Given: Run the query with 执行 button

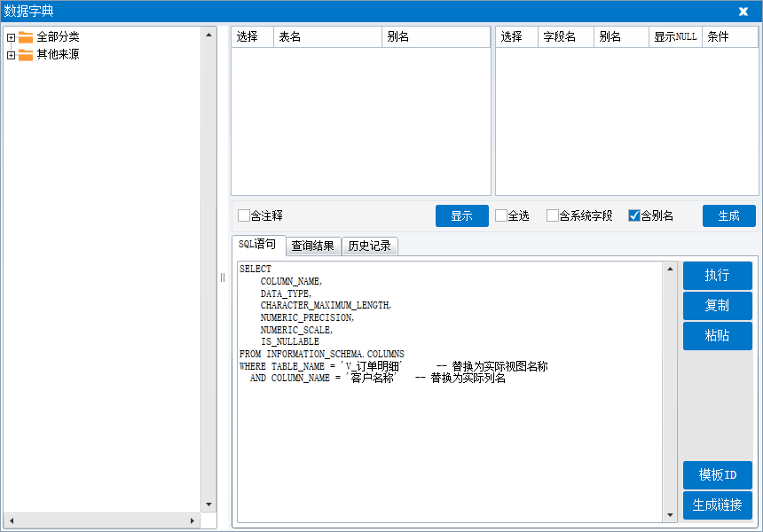Looking at the screenshot, I should coord(717,276).
